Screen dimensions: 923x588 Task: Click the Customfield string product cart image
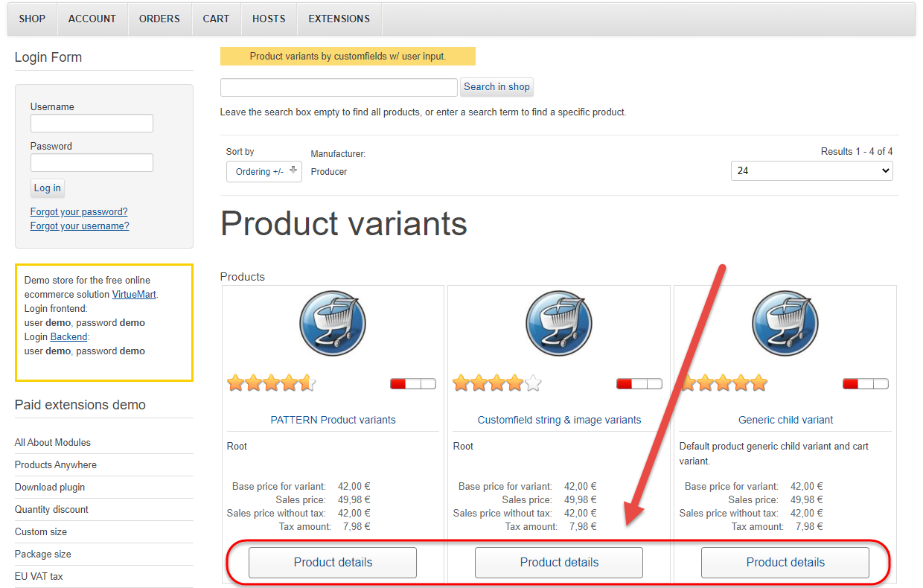[x=559, y=324]
